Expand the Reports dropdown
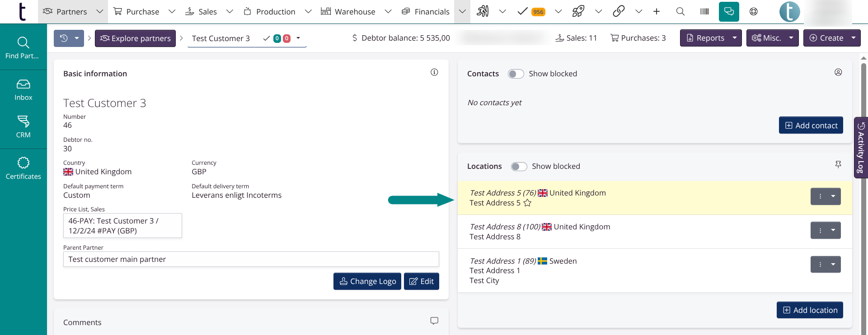 point(735,38)
